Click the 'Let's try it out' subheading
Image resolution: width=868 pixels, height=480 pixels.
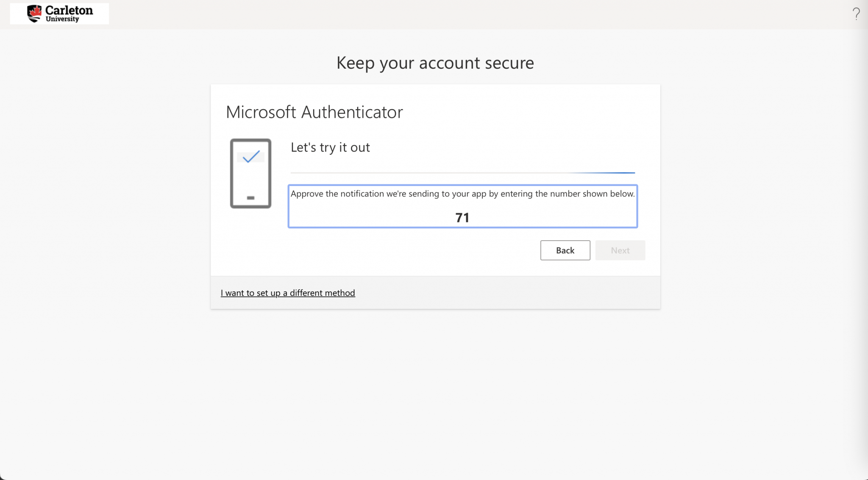330,147
